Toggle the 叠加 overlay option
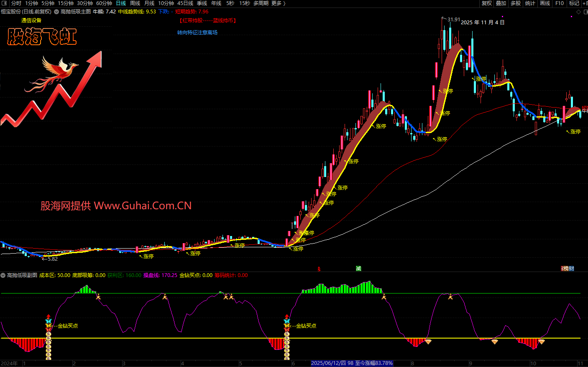The image size is (588, 367). (x=501, y=3)
